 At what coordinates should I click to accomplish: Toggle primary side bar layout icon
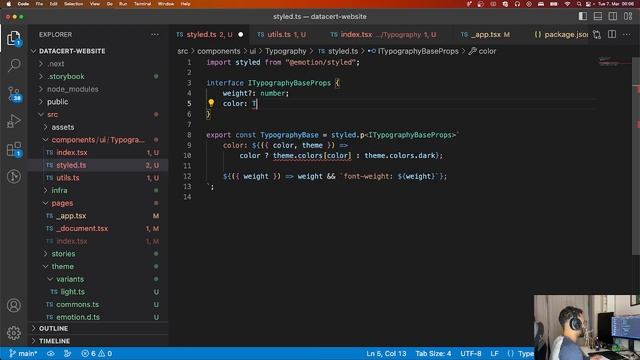click(583, 16)
